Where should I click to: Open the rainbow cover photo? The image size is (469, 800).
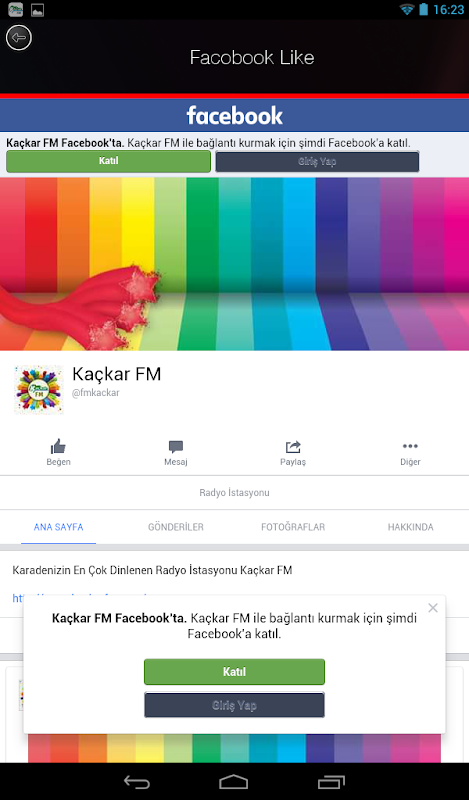tap(234, 264)
